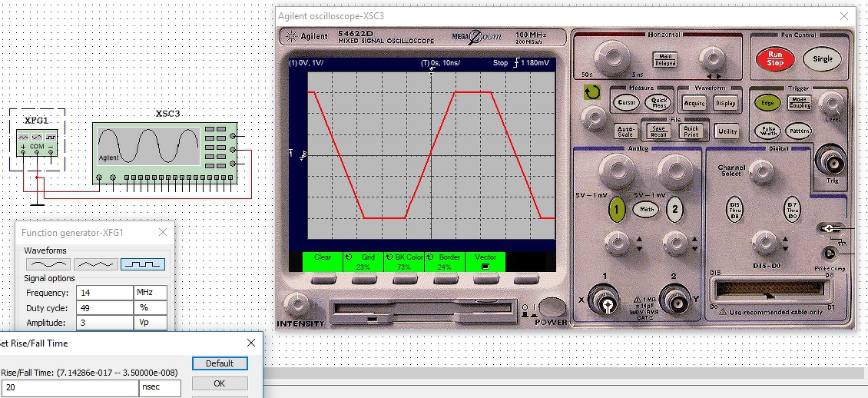Open the nsec time unit selector
Screen dimensions: 868x398
pos(160,387)
